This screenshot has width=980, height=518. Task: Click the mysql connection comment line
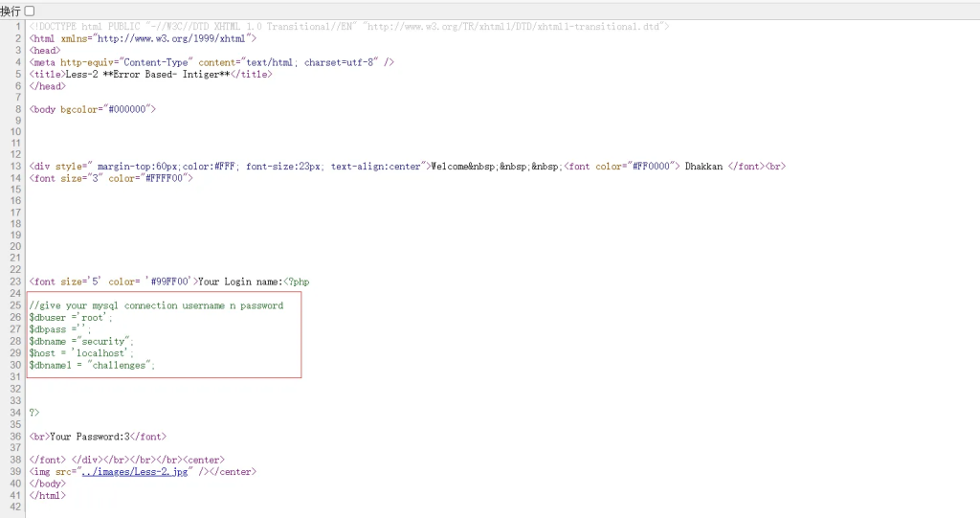click(x=156, y=305)
